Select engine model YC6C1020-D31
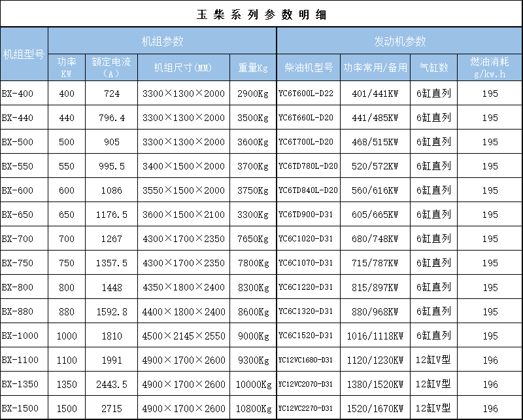 pos(306,239)
